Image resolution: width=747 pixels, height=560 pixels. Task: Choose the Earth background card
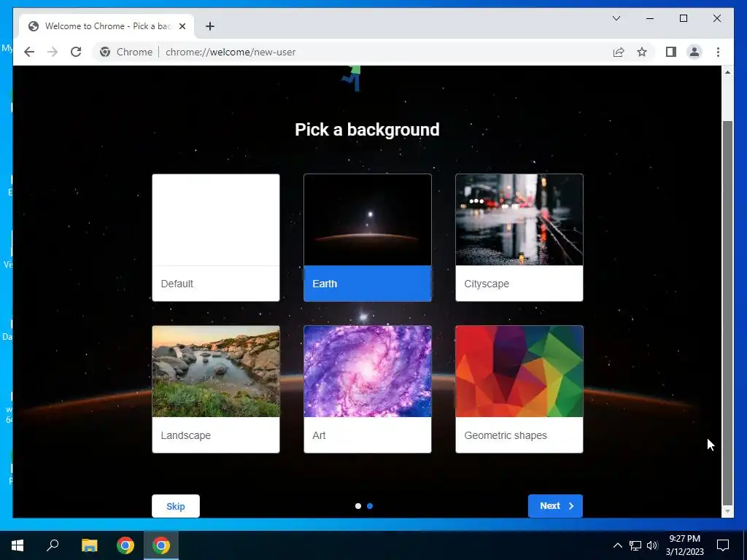368,238
